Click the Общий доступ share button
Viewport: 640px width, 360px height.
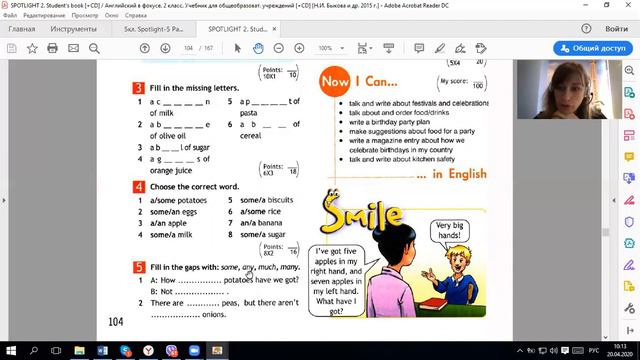[x=593, y=48]
